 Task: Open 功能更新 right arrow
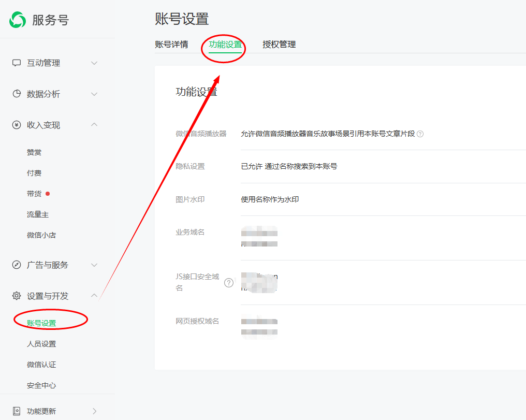click(95, 411)
